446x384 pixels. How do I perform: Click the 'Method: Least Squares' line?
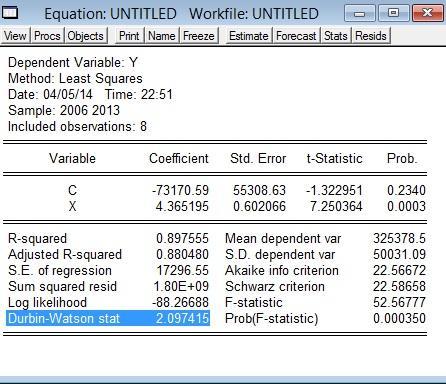[x=75, y=78]
